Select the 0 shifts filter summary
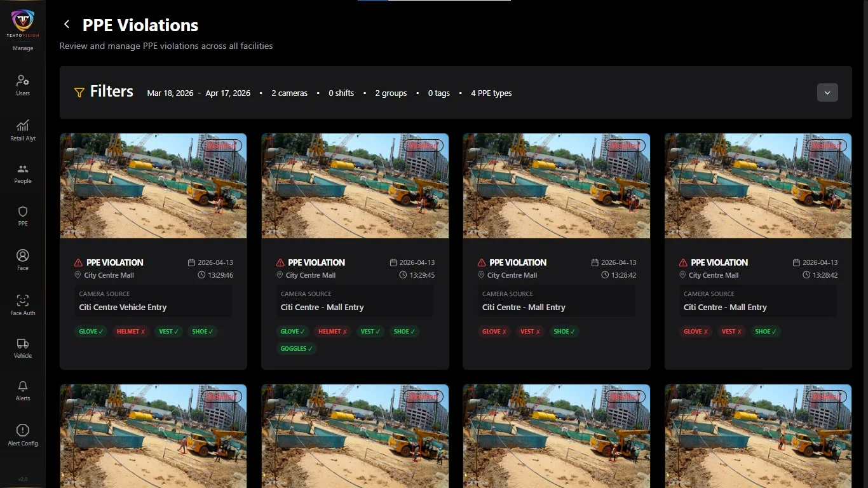 pos(341,93)
